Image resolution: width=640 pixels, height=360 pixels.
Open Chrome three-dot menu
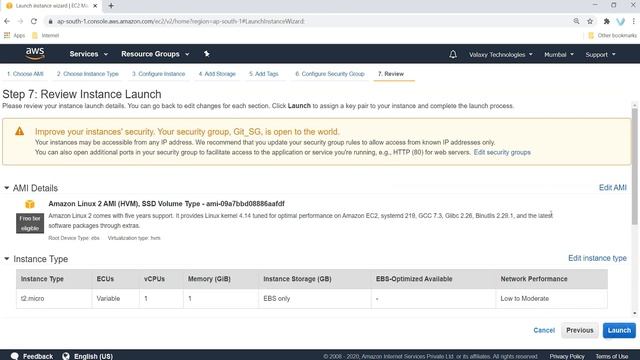tap(634, 21)
